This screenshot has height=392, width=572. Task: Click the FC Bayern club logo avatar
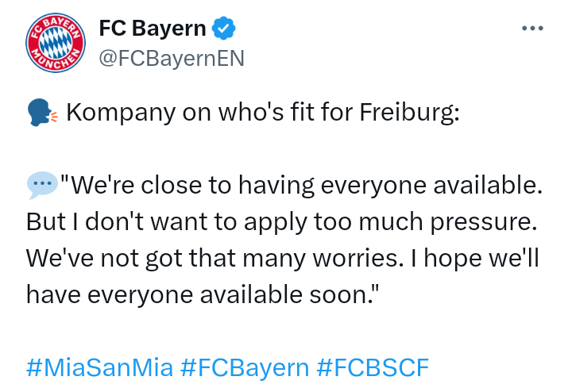click(x=55, y=42)
